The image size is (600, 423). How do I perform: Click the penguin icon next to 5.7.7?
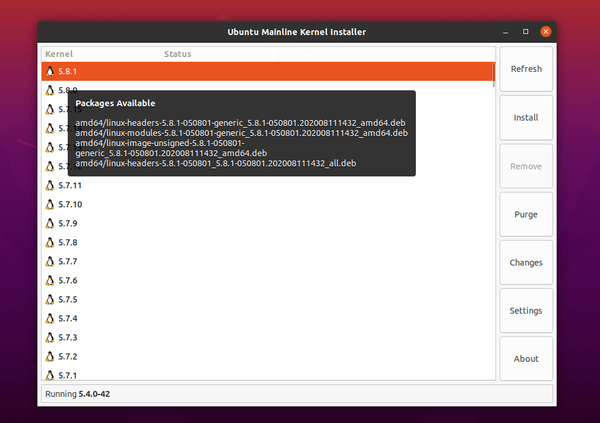[x=50, y=261]
